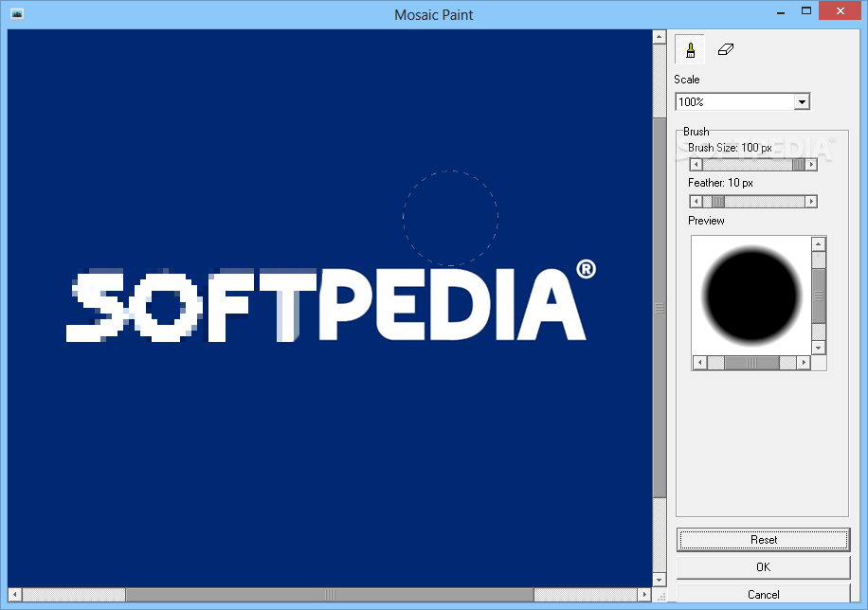This screenshot has height=610, width=868.
Task: Click the canvas horizontal scrollbar thumb
Action: coord(330,595)
